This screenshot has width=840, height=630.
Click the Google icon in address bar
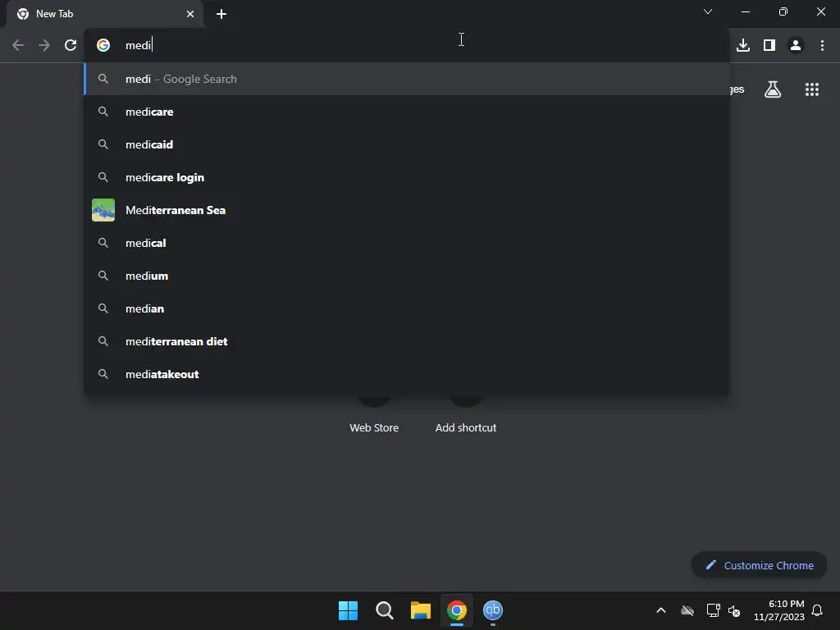pyautogui.click(x=103, y=45)
